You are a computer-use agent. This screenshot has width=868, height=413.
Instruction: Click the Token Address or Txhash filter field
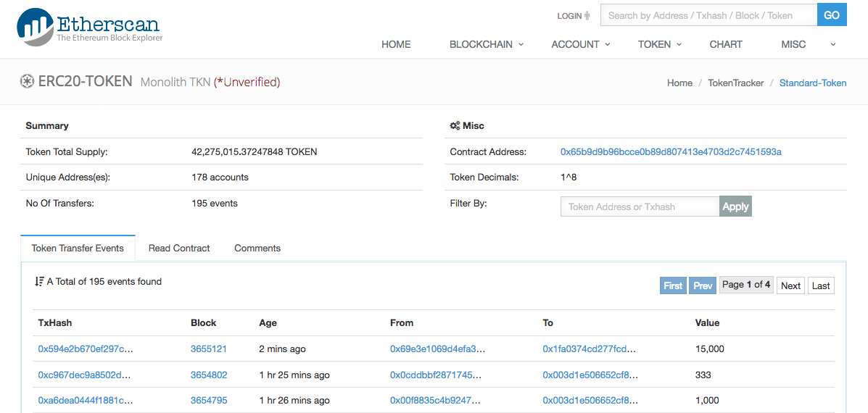coord(640,206)
